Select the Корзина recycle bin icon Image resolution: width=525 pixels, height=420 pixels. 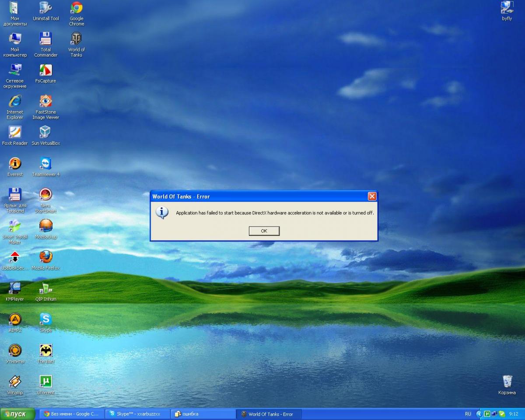tap(507, 385)
